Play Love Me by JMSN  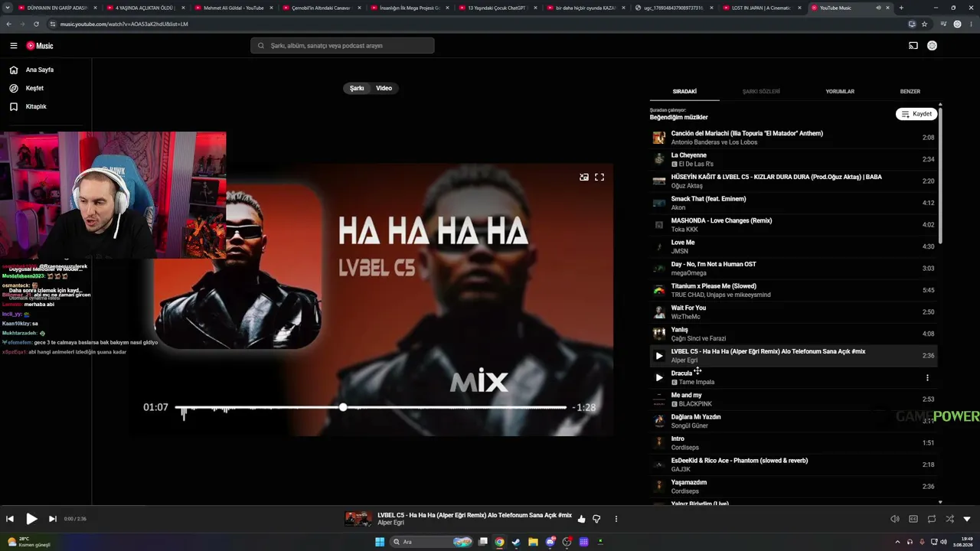[x=793, y=246]
